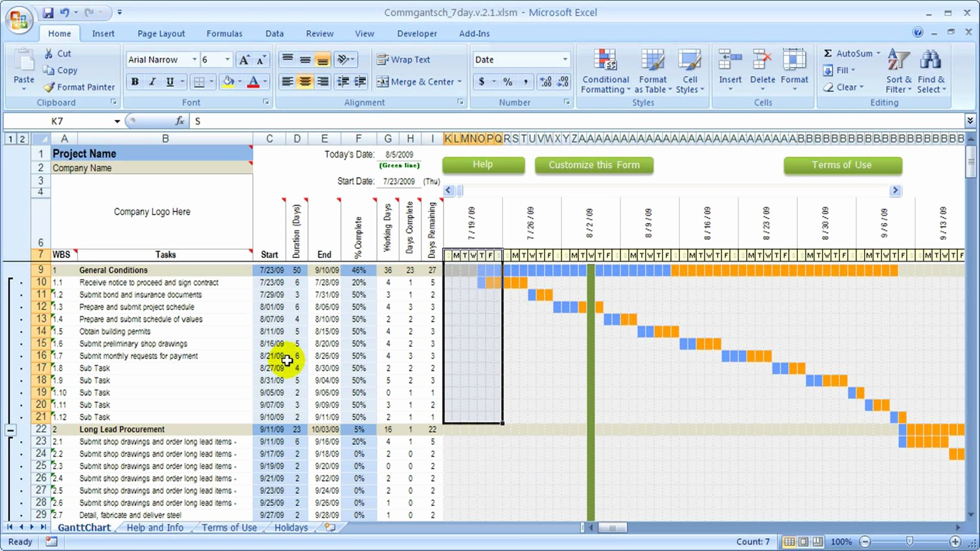Switch to Normal view in status bar
Viewport: 980px width, 551px height.
pos(789,541)
